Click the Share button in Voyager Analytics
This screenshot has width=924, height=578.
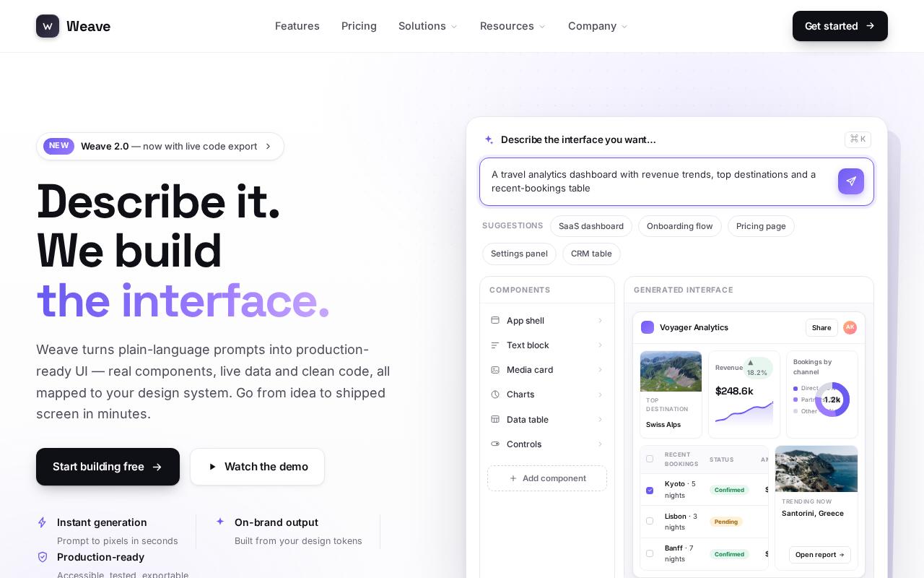pos(821,327)
